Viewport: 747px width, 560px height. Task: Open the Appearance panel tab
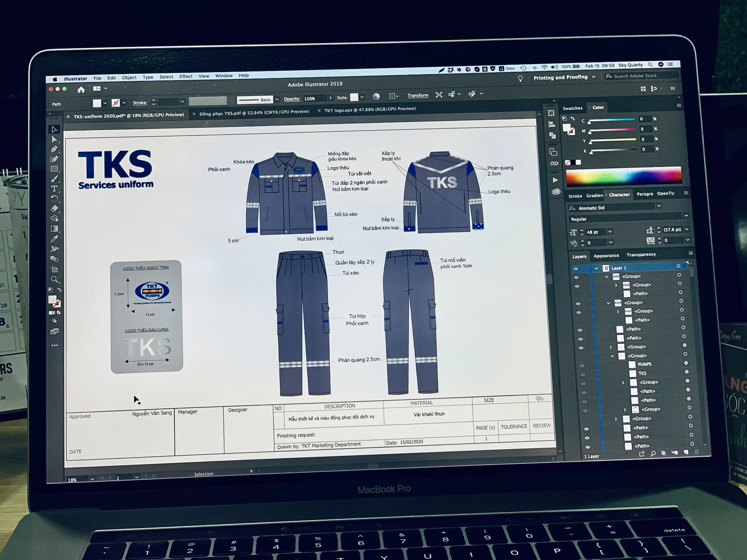coord(606,256)
